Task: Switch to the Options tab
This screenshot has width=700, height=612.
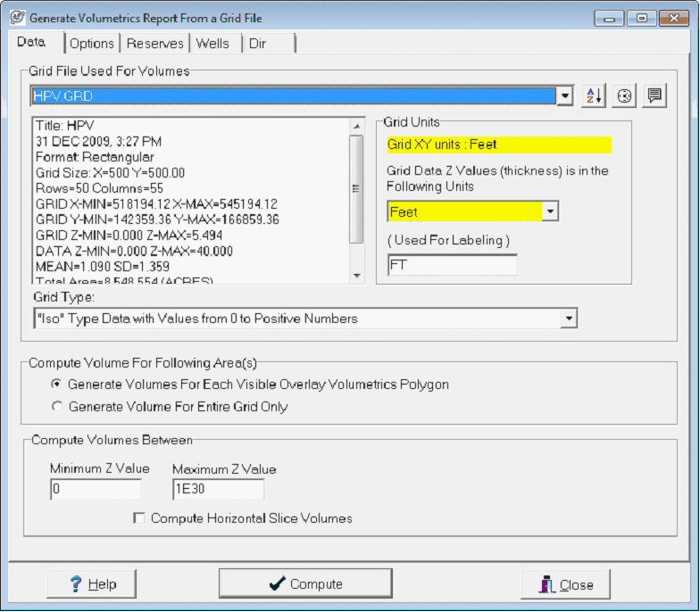Action: [92, 44]
